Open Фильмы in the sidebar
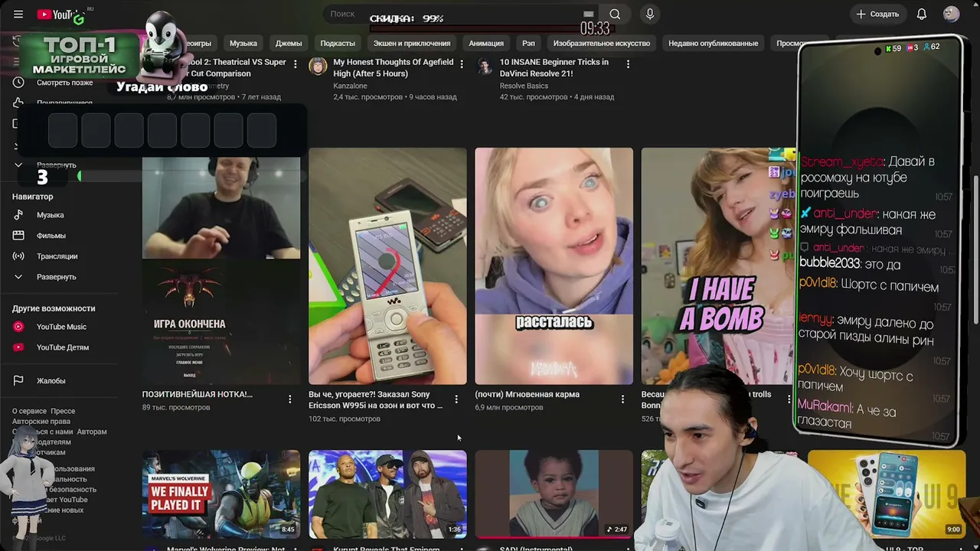980x551 pixels. pos(51,236)
